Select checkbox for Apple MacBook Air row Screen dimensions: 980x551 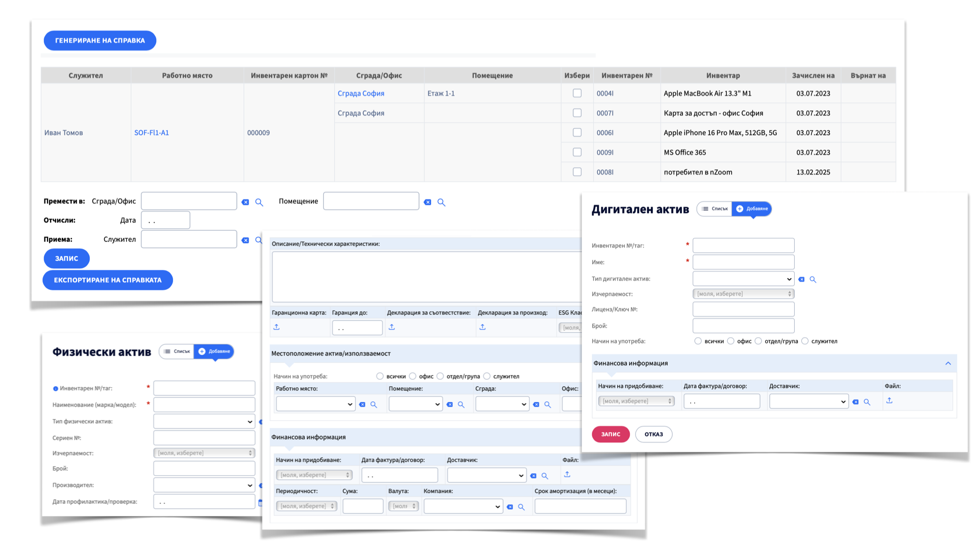(577, 93)
